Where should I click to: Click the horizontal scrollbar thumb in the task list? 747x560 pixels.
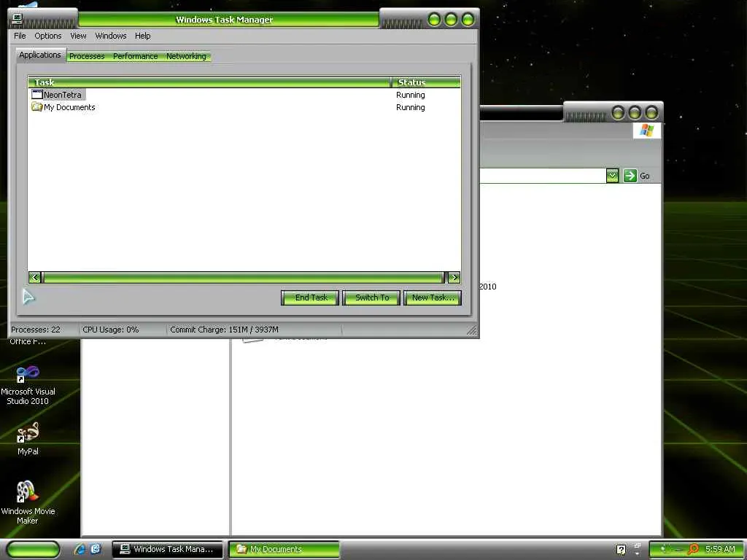tap(243, 277)
